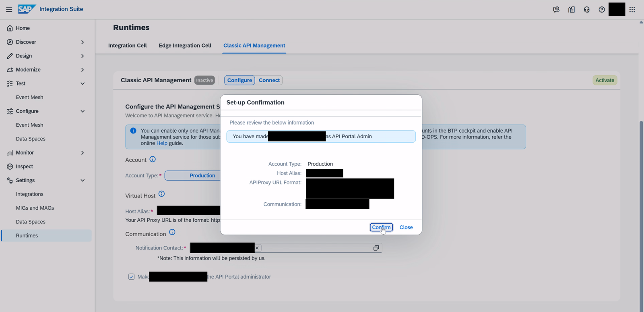Close the Set-up Confirmation dialog
644x312 pixels.
click(406, 227)
